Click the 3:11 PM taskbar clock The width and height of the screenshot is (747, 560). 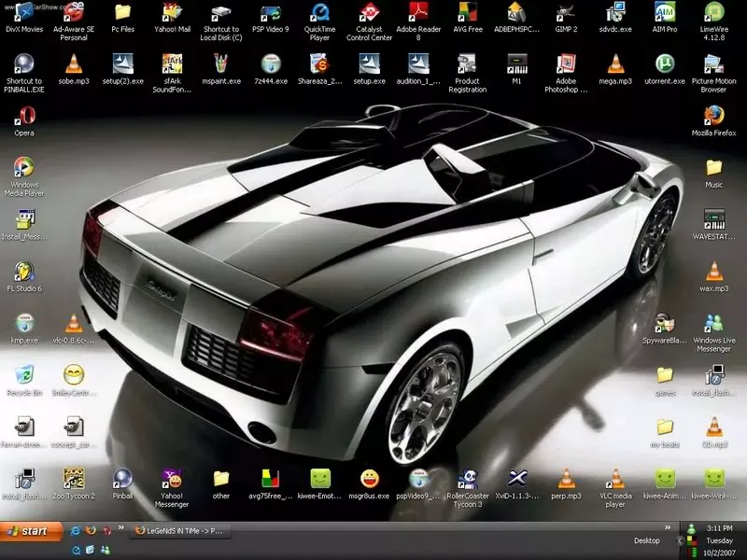click(719, 528)
